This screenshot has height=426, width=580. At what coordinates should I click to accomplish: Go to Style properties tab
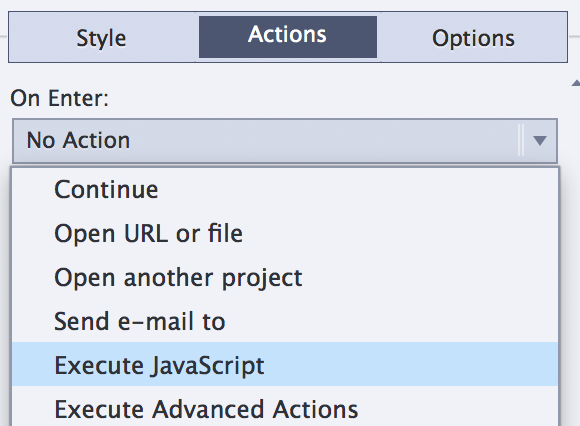pyautogui.click(x=102, y=37)
